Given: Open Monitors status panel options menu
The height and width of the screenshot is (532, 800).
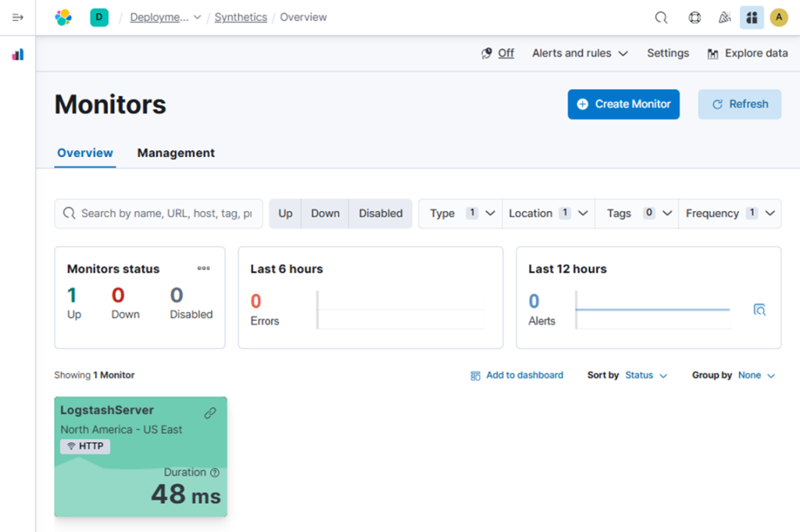Looking at the screenshot, I should click(x=204, y=268).
